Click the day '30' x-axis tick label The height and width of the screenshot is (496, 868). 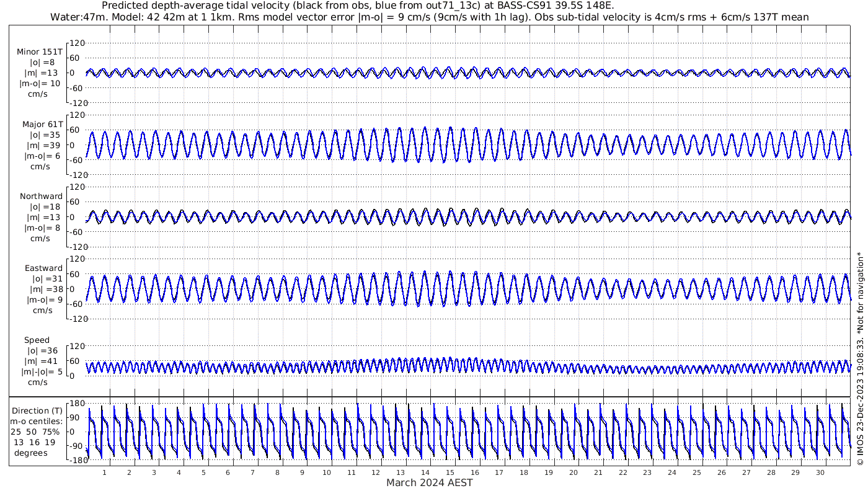tap(820, 472)
